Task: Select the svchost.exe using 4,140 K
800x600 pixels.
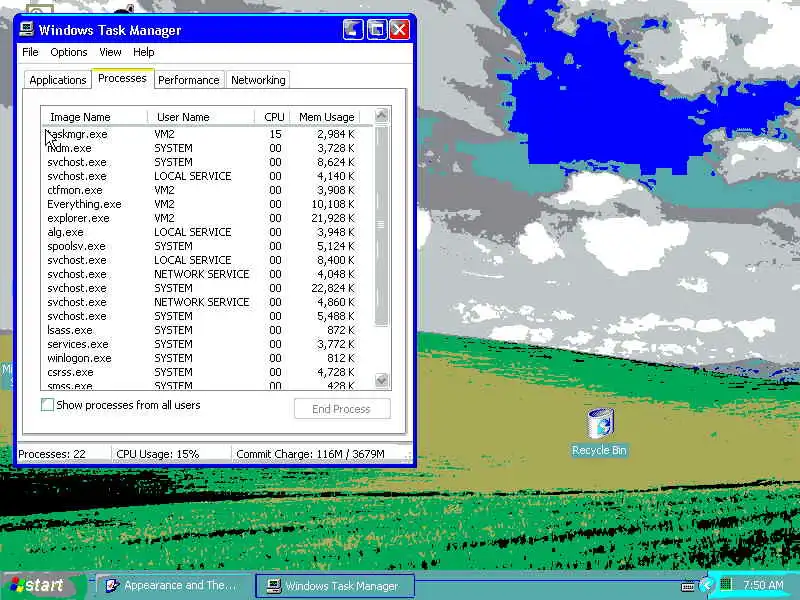Action: coord(201,176)
